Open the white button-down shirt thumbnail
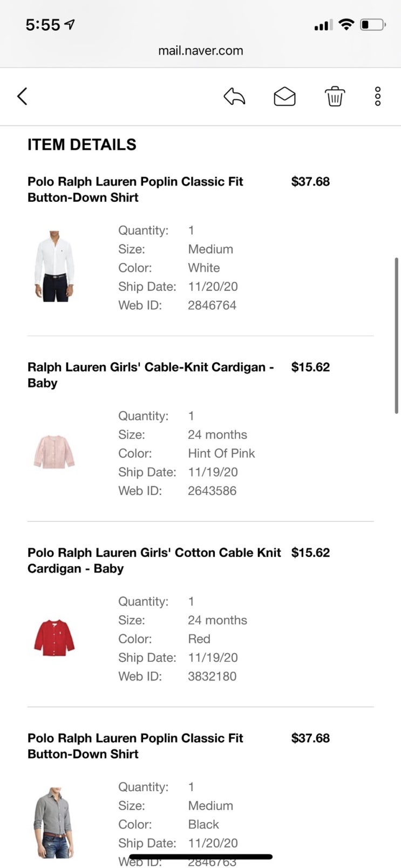This screenshot has height=868, width=401. click(x=55, y=266)
